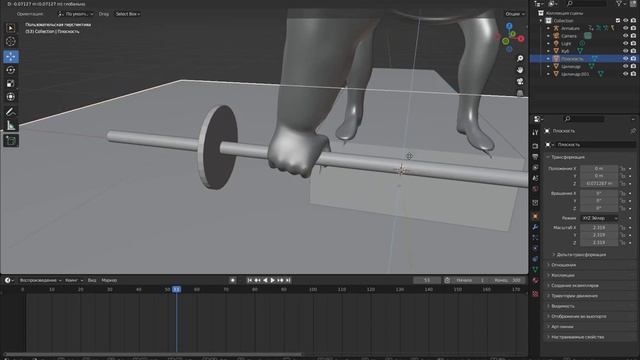Click the navigation gizmo X axis
Image resolution: width=640 pixels, height=360 pixels.
pos(521,38)
